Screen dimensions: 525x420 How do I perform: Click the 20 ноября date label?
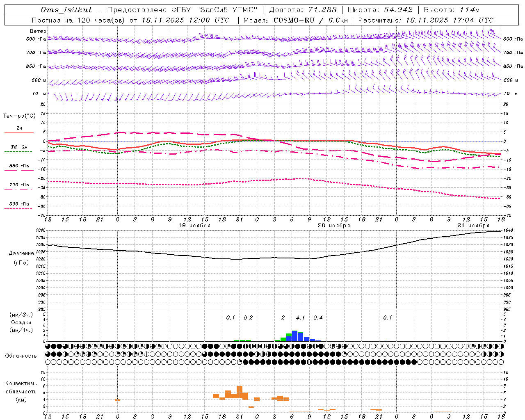334,226
